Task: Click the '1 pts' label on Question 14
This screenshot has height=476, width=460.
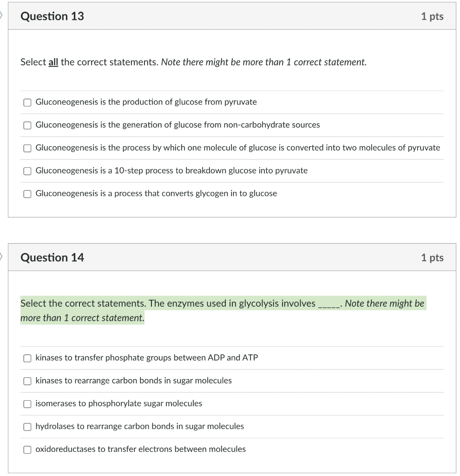Action: point(433,257)
